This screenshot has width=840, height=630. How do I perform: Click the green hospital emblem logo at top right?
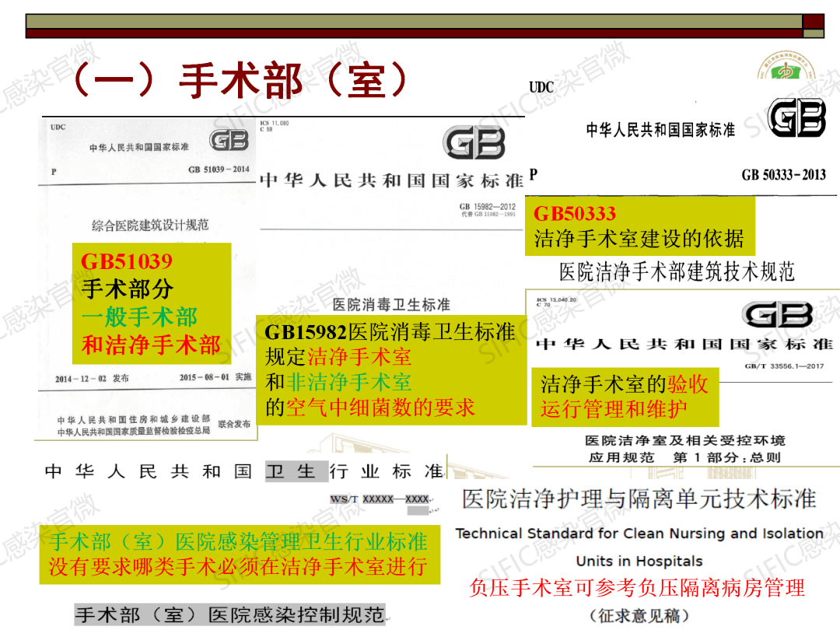tap(786, 65)
